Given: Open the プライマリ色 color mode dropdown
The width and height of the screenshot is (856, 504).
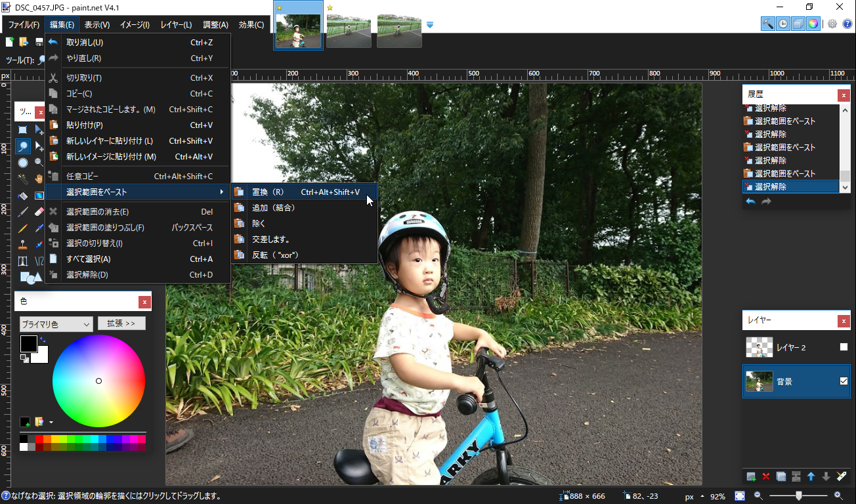Looking at the screenshot, I should [56, 324].
